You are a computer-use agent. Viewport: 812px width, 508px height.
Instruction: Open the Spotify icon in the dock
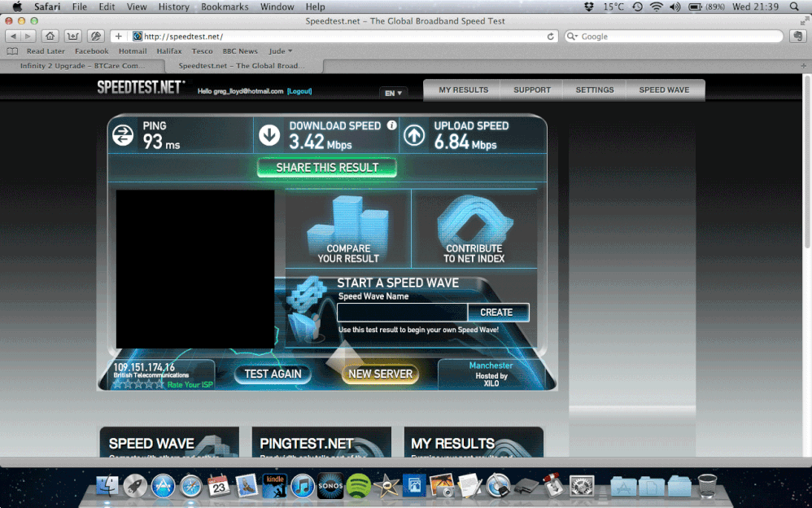pyautogui.click(x=358, y=486)
